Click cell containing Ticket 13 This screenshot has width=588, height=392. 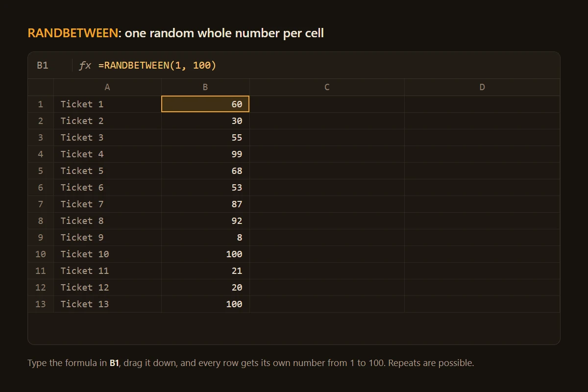[107, 304]
